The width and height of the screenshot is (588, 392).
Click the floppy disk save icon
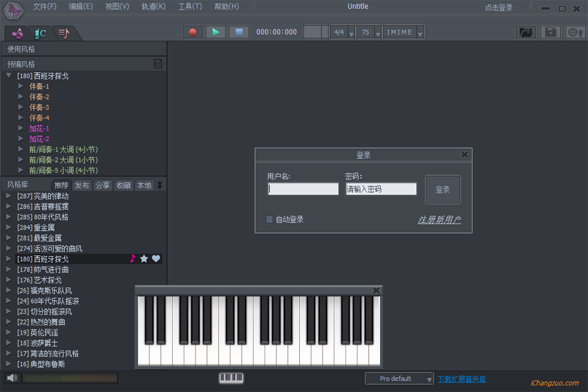point(551,32)
